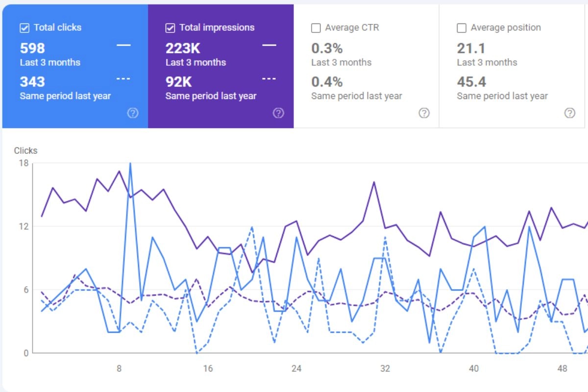The height and width of the screenshot is (392, 588).
Task: Click the 0 label on chart y-axis
Action: click(26, 353)
